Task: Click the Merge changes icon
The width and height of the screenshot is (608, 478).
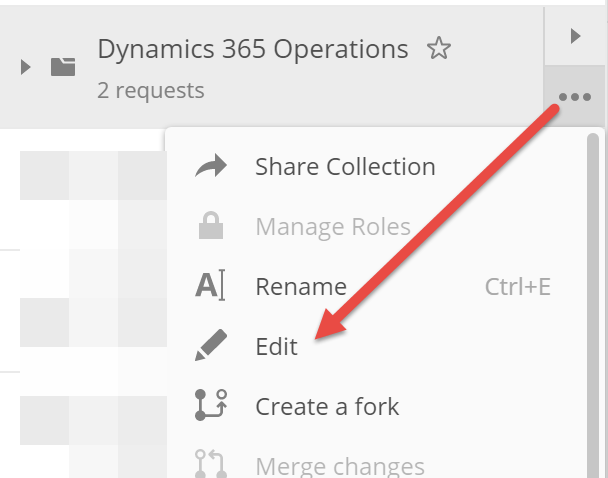Action: click(211, 464)
